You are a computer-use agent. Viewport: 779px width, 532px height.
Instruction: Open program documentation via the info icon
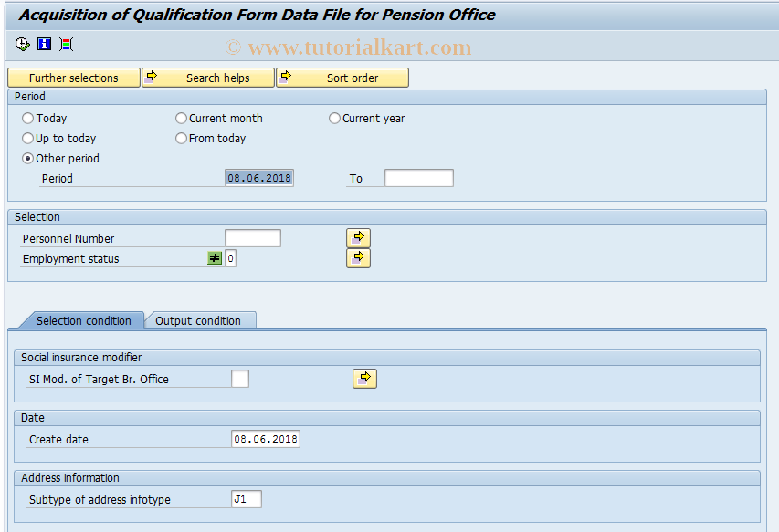(x=43, y=44)
